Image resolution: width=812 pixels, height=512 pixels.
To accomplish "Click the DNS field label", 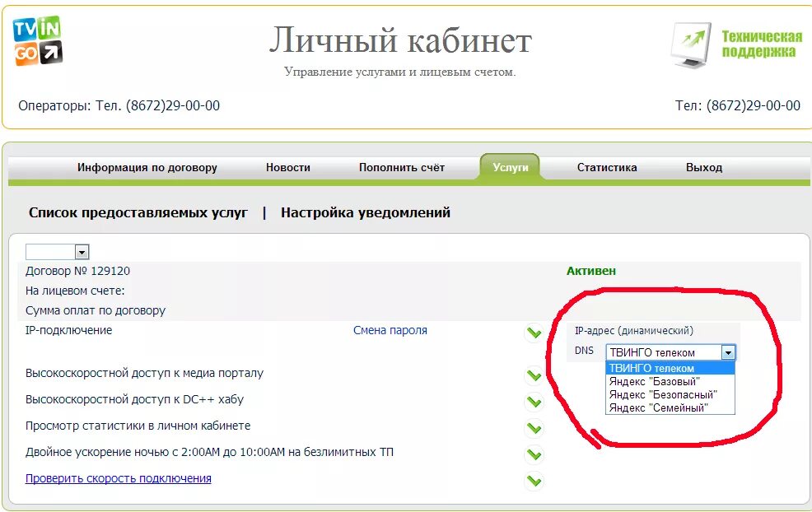I will pos(584,351).
